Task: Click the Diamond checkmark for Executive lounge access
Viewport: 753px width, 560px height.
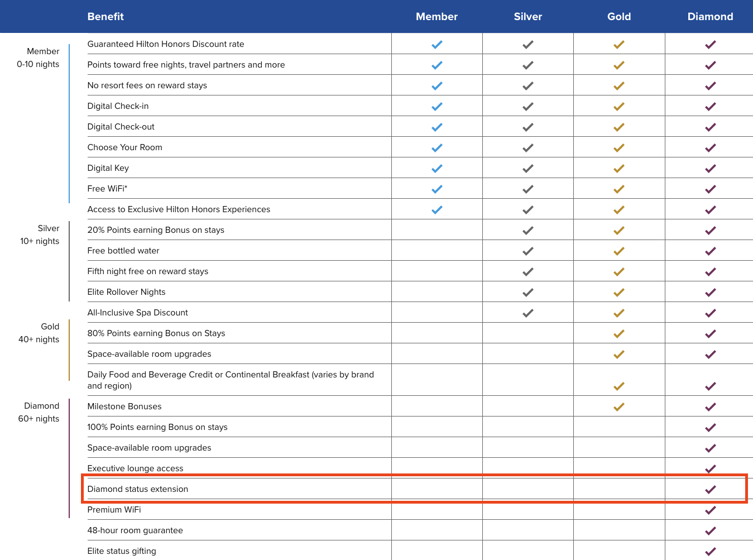Action: click(x=710, y=469)
